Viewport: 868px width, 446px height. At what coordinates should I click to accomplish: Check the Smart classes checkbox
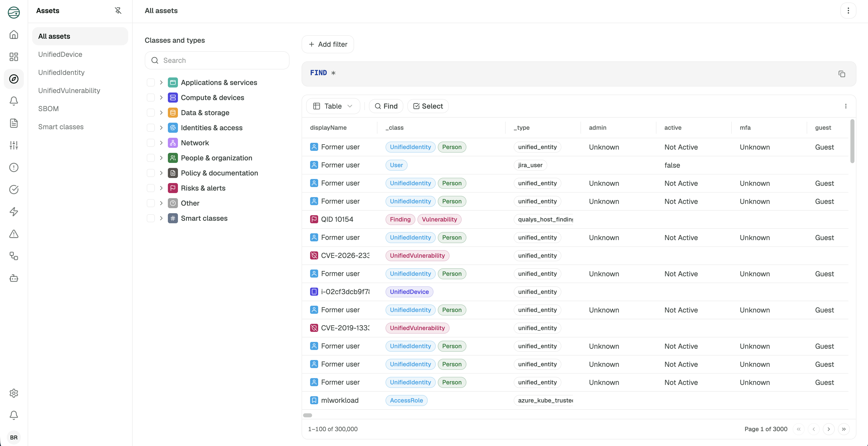click(x=151, y=218)
